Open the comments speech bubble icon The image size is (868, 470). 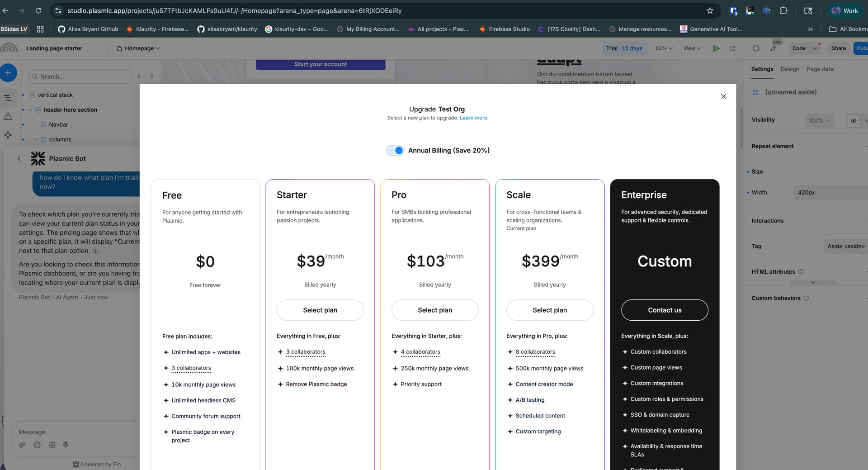[756, 48]
